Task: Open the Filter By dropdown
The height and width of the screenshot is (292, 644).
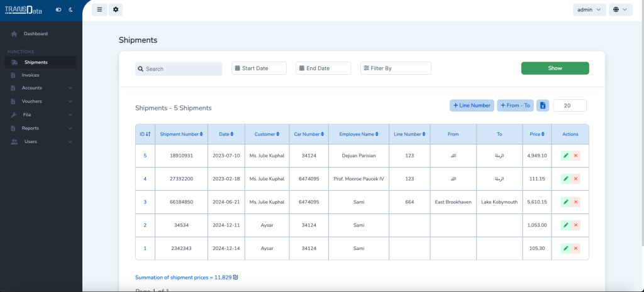Action: 396,68
